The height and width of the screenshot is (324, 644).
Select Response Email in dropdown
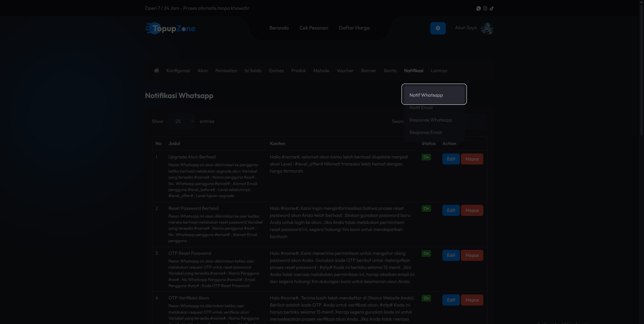[x=434, y=132]
